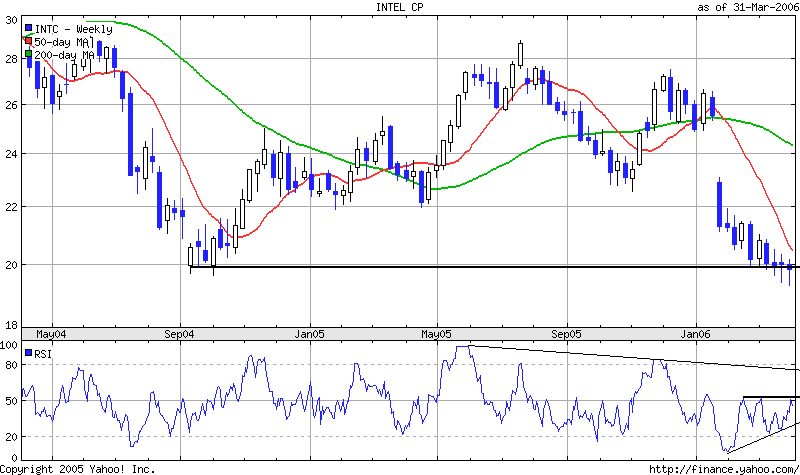Screen dimensions: 800x475
Task: Click the price axis value 30
Action: [x=11, y=20]
